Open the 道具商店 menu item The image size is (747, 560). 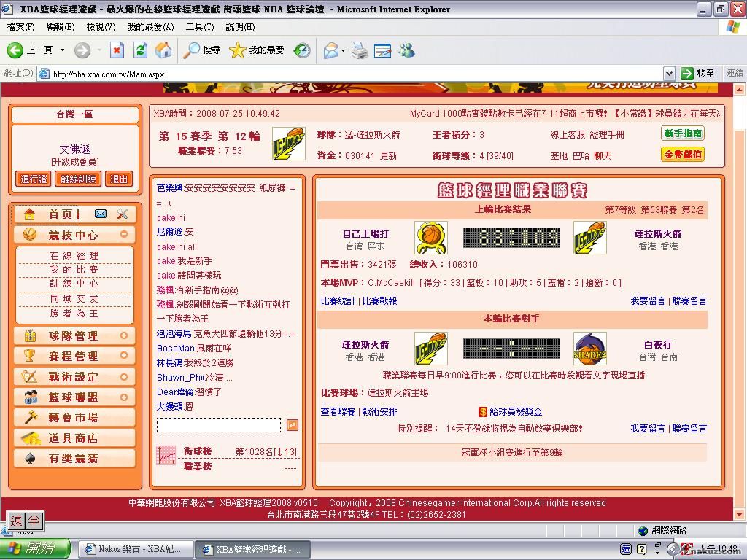tap(75, 438)
